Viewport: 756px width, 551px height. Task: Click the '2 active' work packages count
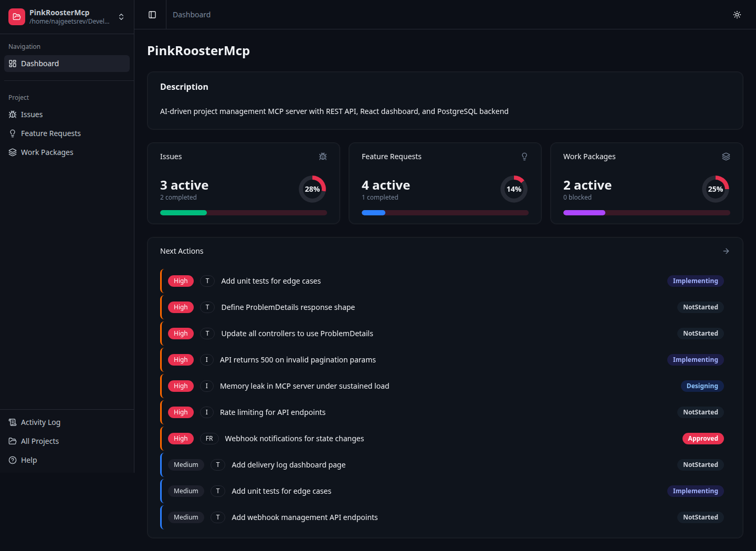point(587,185)
